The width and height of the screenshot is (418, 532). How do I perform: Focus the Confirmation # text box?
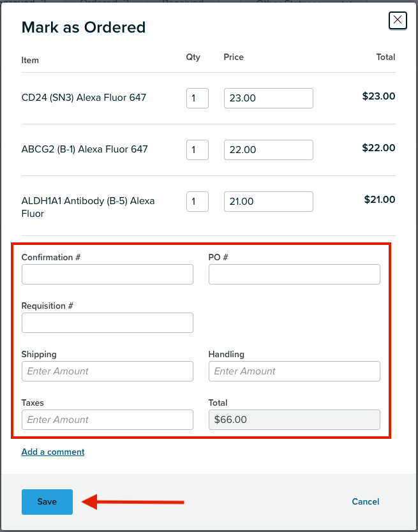click(107, 274)
